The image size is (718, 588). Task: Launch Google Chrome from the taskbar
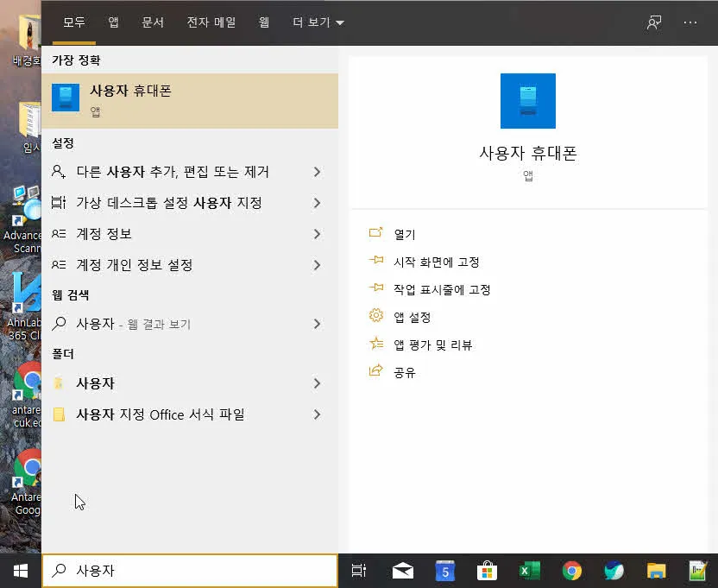571,571
